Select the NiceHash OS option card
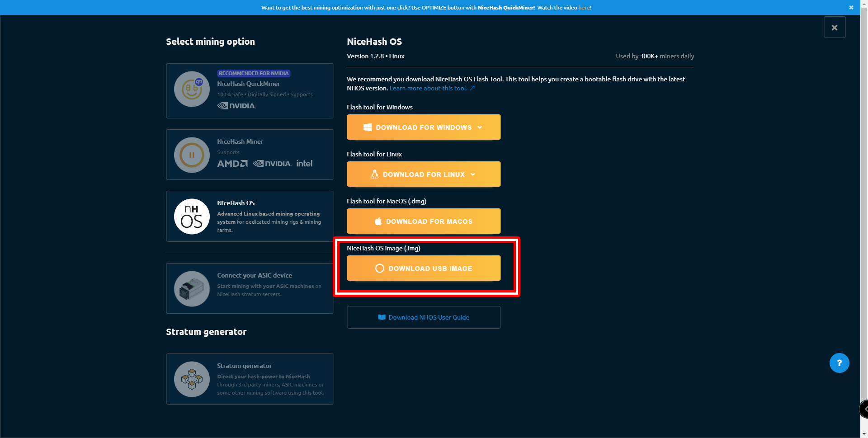The image size is (868, 438). 250,216
